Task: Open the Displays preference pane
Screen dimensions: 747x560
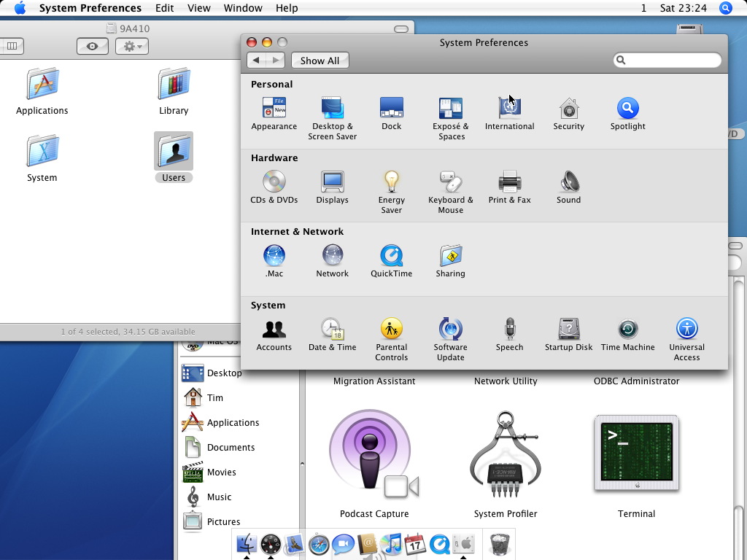Action: pyautogui.click(x=332, y=187)
